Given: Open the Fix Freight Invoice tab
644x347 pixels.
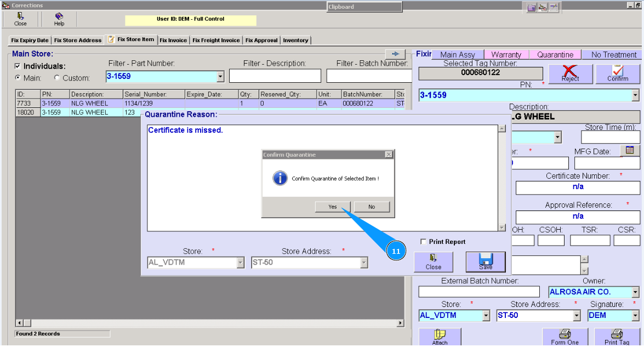Looking at the screenshot, I should pos(216,40).
